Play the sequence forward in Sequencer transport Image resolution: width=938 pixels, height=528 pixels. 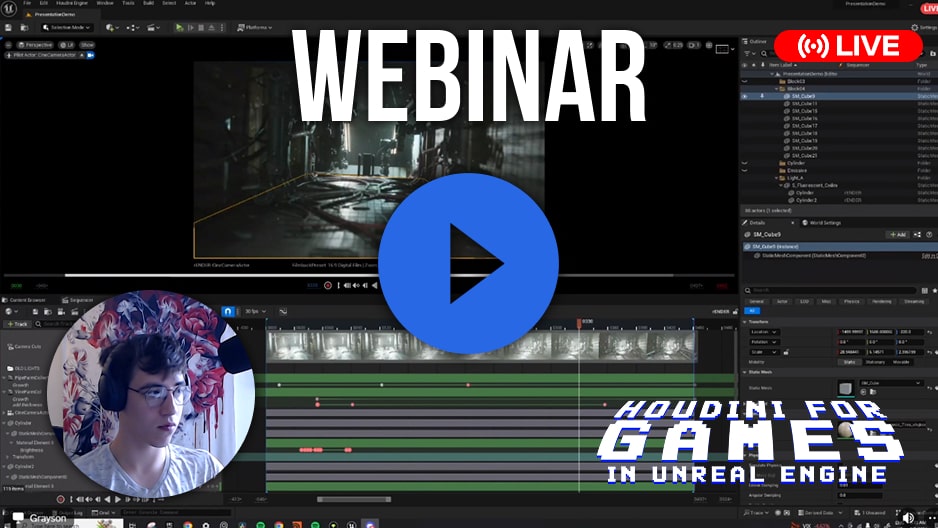pos(118,499)
